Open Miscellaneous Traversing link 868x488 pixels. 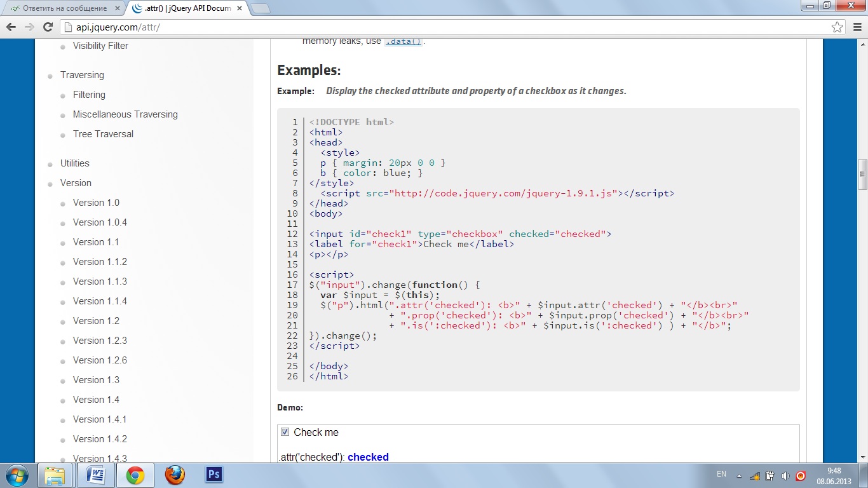[x=125, y=114]
